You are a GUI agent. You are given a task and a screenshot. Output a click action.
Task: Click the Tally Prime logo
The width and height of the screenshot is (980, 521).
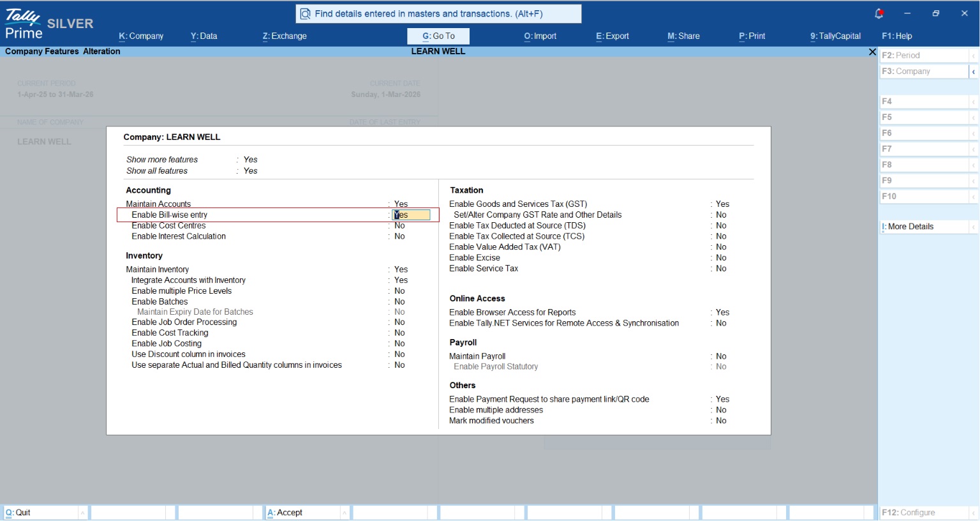pos(24,24)
